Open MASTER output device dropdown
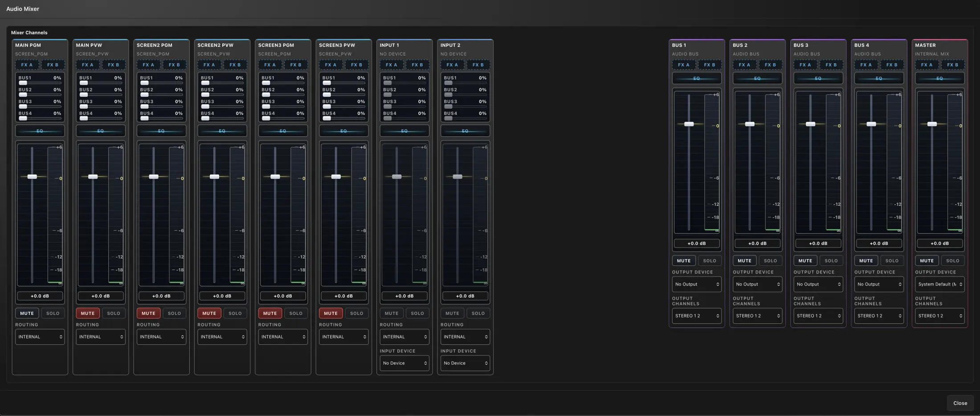Image resolution: width=980 pixels, height=416 pixels. [x=939, y=284]
